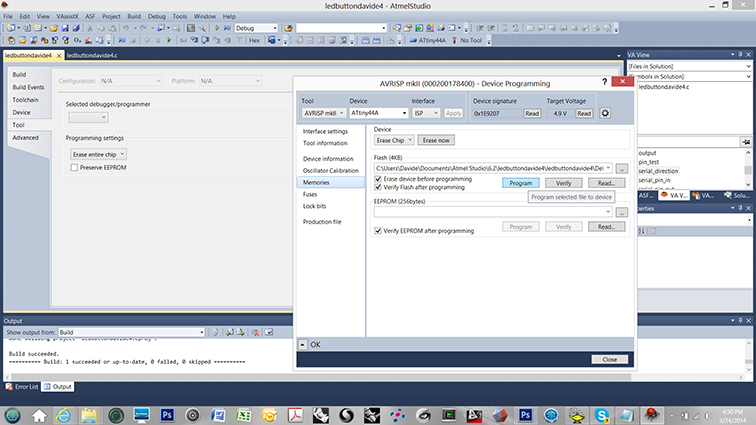Switch to Error List tab

[x=22, y=387]
